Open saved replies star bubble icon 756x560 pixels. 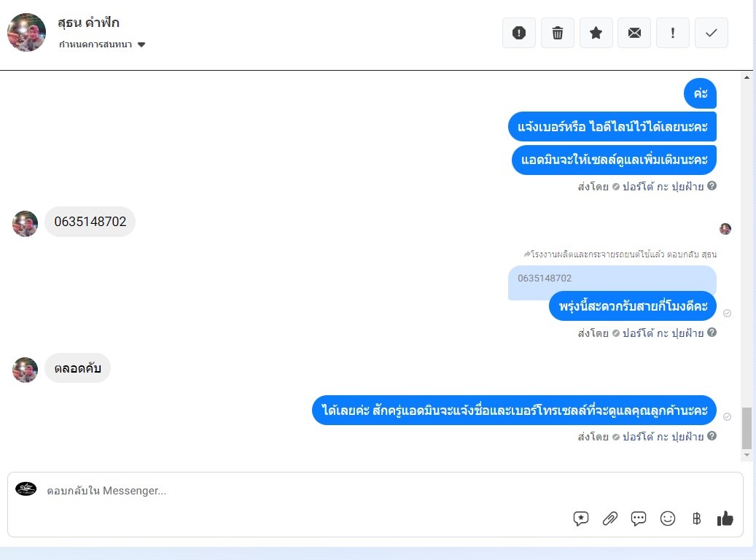581,518
